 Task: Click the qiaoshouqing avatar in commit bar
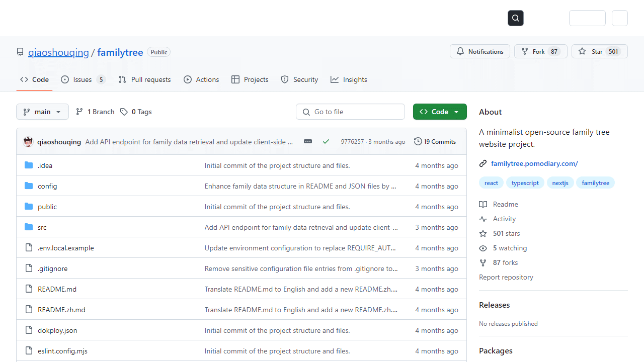pyautogui.click(x=29, y=142)
